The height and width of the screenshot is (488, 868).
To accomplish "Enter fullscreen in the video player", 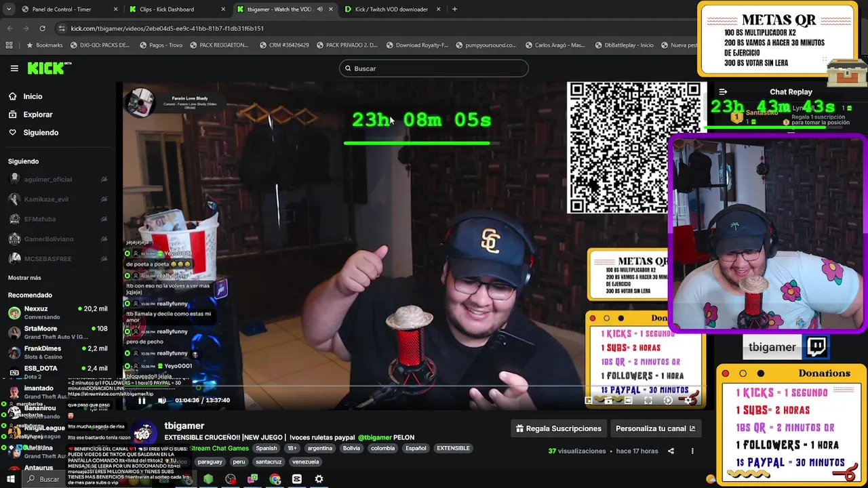I will [x=648, y=401].
